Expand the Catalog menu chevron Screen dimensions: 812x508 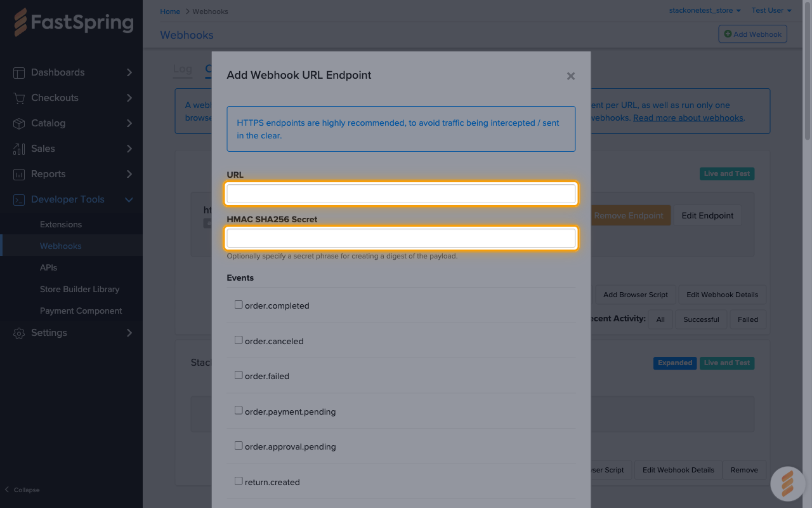[129, 123]
